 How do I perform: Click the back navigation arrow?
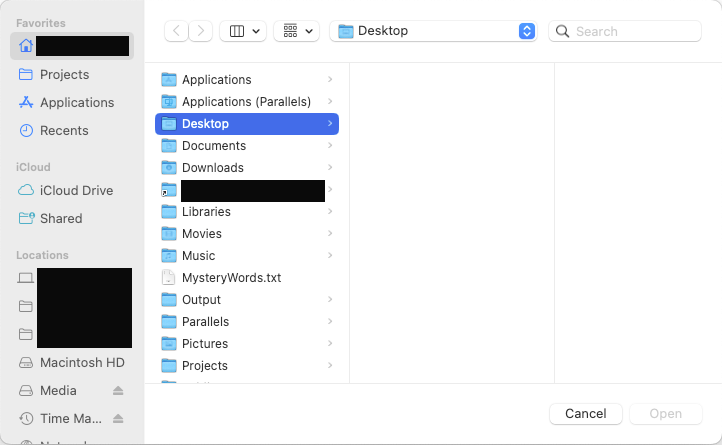177,31
